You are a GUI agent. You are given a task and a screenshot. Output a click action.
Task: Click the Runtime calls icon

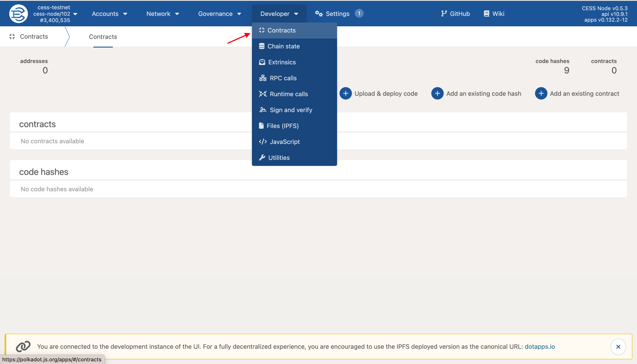263,94
